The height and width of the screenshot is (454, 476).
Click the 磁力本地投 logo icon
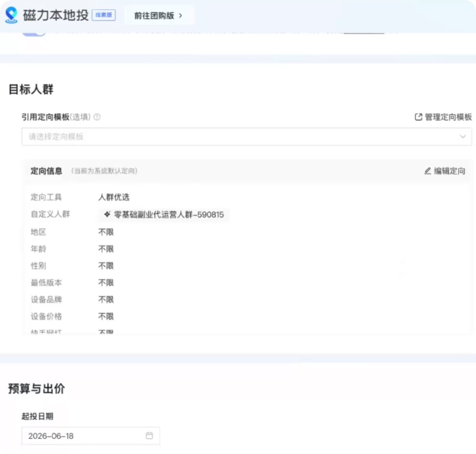pos(12,15)
